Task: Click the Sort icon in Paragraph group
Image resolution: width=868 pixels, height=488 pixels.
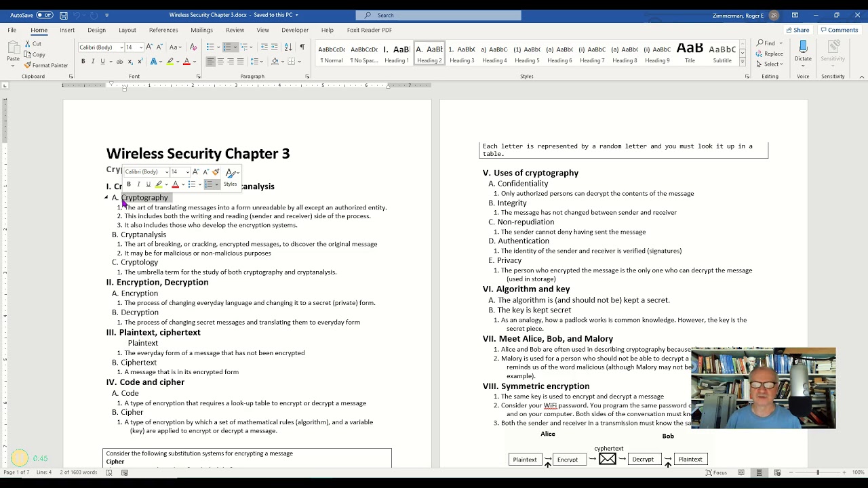Action: click(x=288, y=47)
